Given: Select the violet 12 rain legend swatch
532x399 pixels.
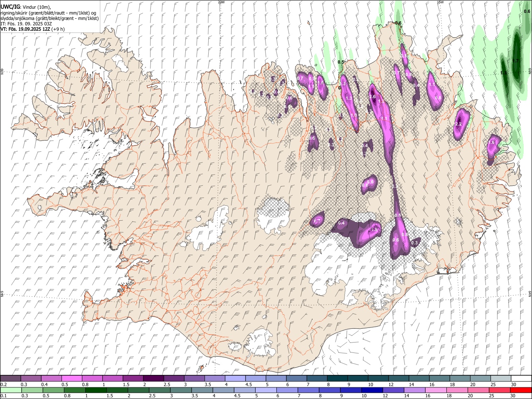Looking at the screenshot, I should pyautogui.click(x=393, y=390).
